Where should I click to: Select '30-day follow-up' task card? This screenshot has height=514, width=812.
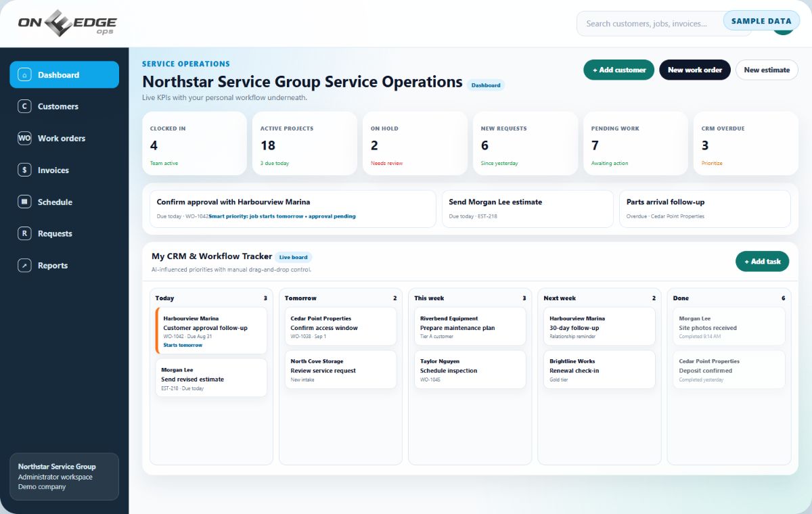click(600, 326)
